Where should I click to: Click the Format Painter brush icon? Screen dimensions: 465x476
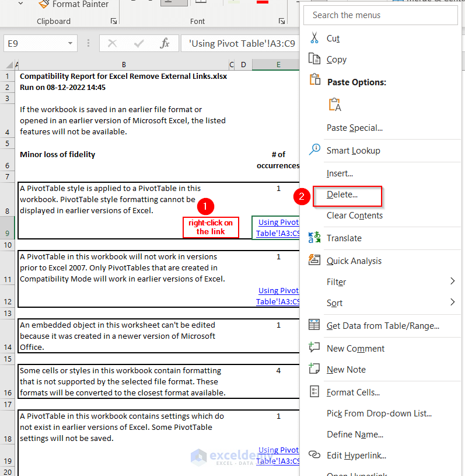[44, 4]
